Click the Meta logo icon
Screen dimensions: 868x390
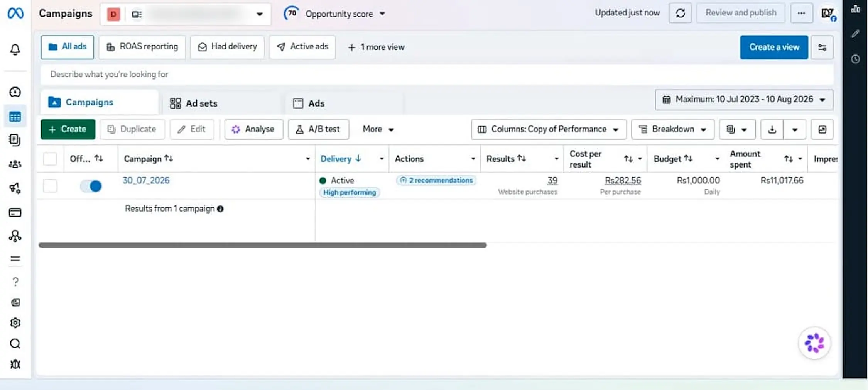pyautogui.click(x=15, y=13)
